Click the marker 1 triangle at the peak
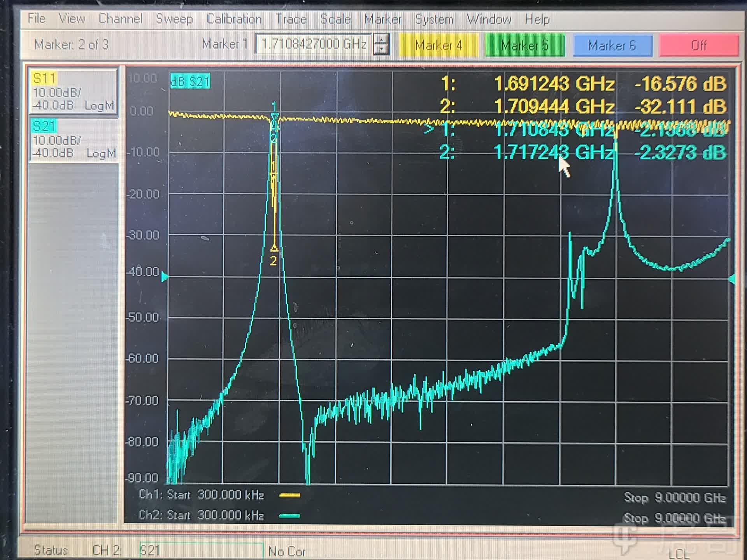The image size is (747, 560). (x=274, y=115)
